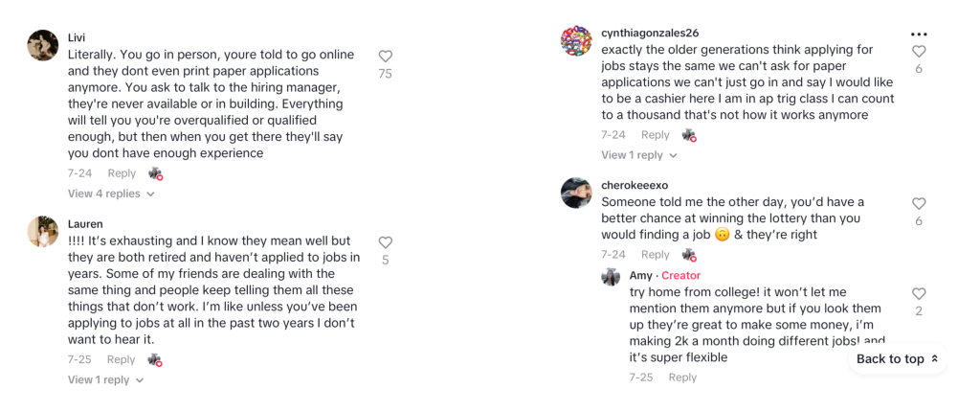Like Livi's comment with the heart
This screenshot has height=412, width=980.
click(x=386, y=57)
